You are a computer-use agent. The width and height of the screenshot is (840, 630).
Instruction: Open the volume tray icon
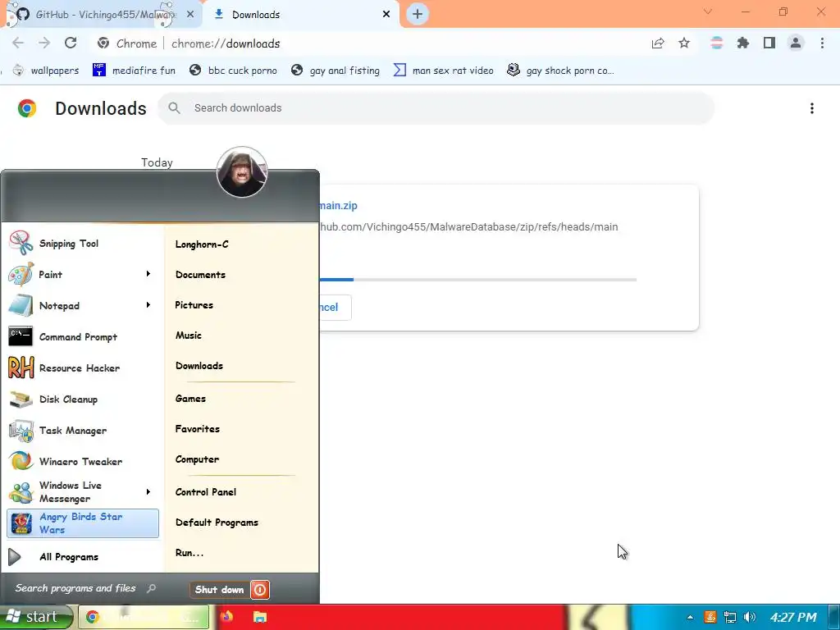(750, 617)
